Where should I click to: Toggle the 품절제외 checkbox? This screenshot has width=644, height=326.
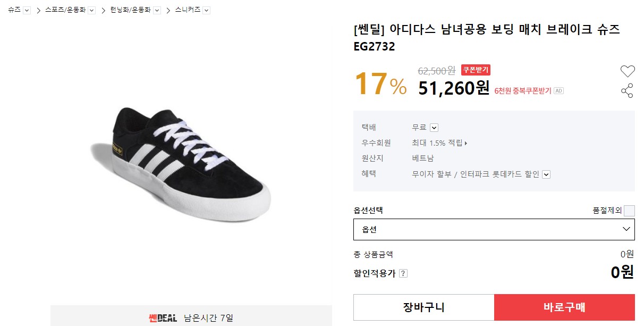coord(629,211)
